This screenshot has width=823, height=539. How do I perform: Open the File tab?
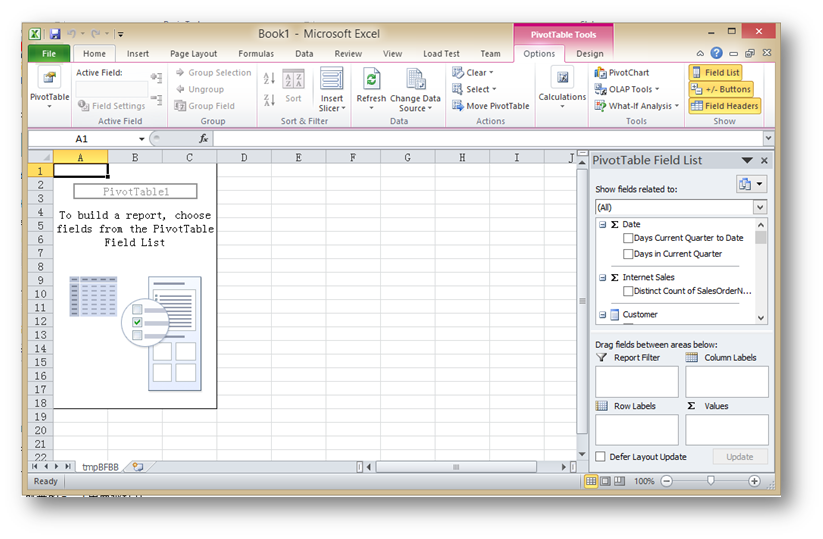(49, 54)
